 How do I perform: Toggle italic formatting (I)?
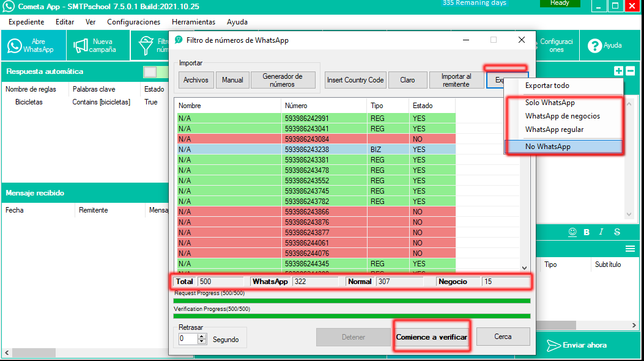coord(601,232)
